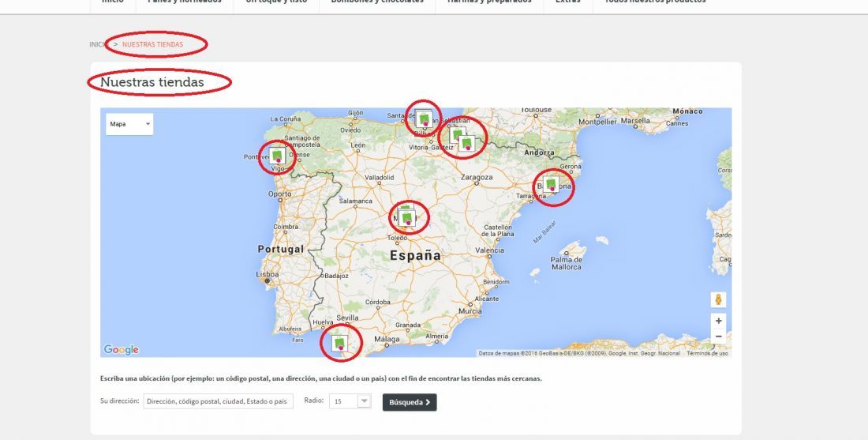Click the Salamanca label on the map
868x440 pixels.
[x=355, y=201]
